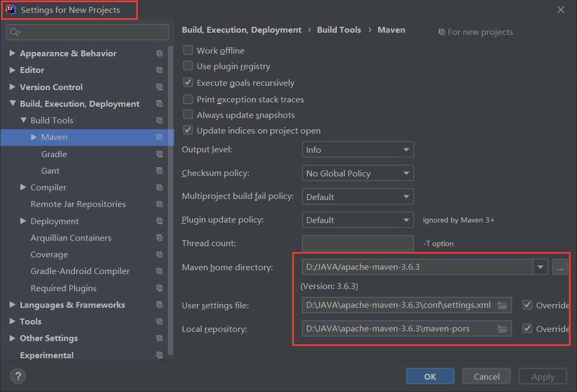Click project-level icon on the Maven row
The image size is (577, 392).
(159, 137)
